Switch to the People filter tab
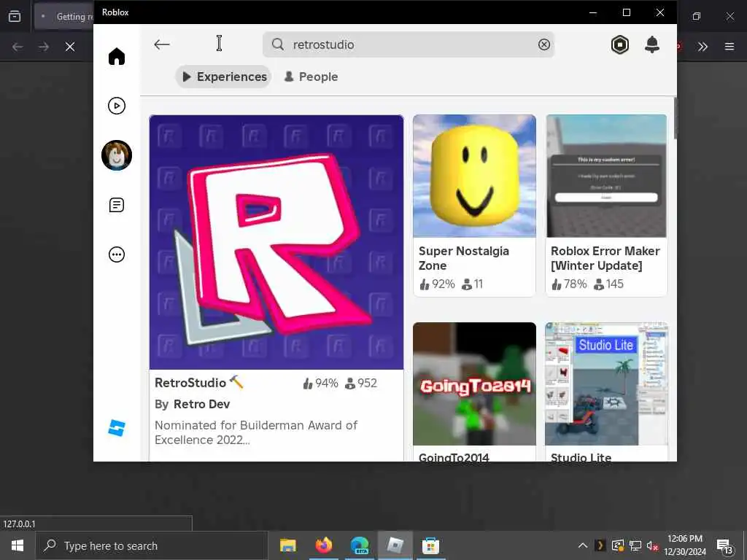This screenshot has width=747, height=560. pyautogui.click(x=311, y=77)
